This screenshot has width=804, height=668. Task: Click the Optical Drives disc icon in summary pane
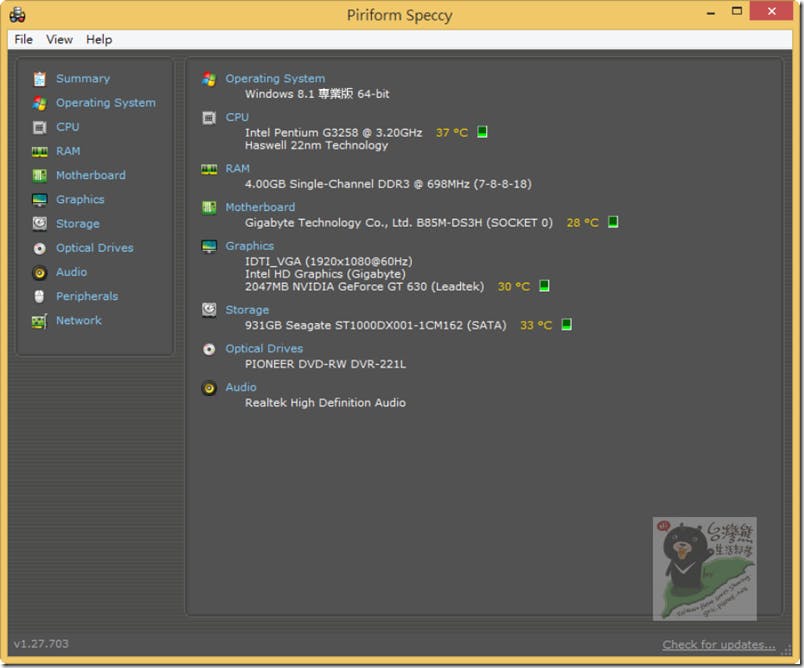209,349
